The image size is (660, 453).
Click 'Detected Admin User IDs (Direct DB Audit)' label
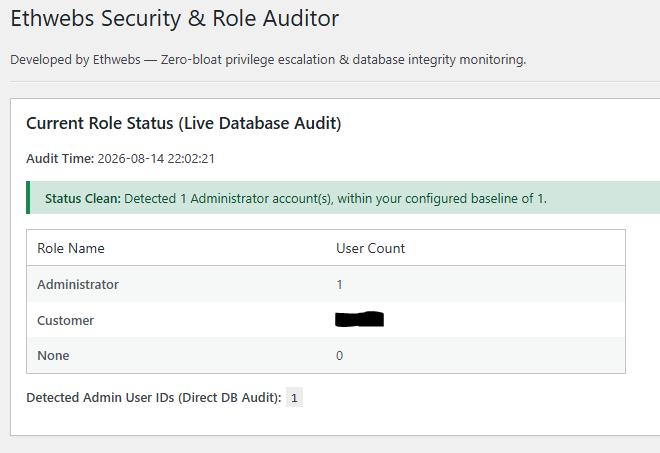(x=154, y=397)
